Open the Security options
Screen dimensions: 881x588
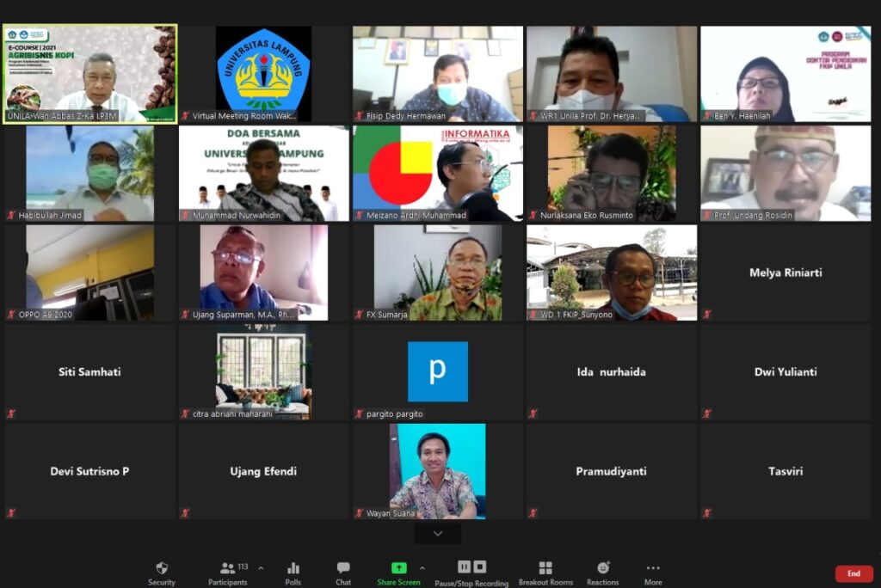(161, 573)
